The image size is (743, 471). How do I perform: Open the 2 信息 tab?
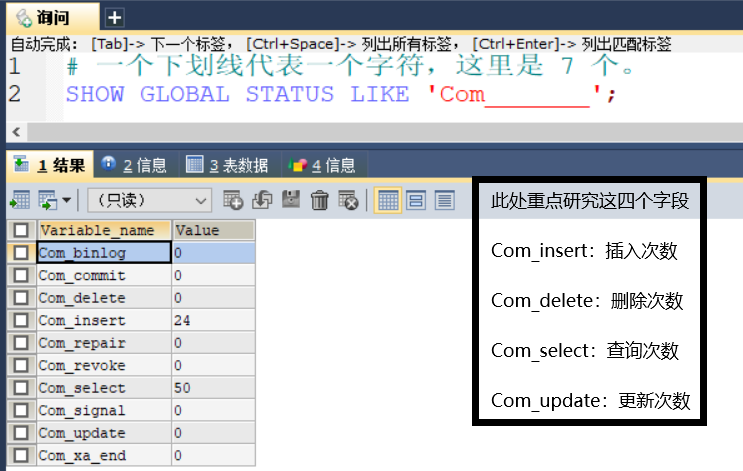[136, 165]
